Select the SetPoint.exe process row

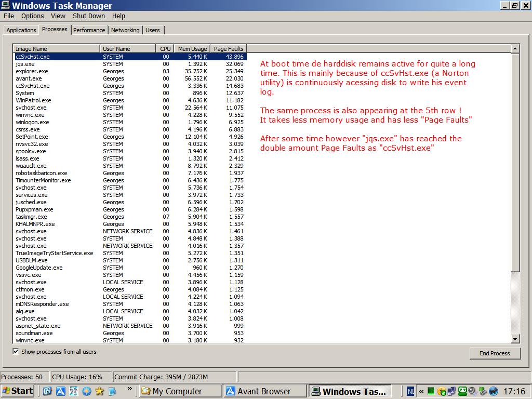[130, 137]
